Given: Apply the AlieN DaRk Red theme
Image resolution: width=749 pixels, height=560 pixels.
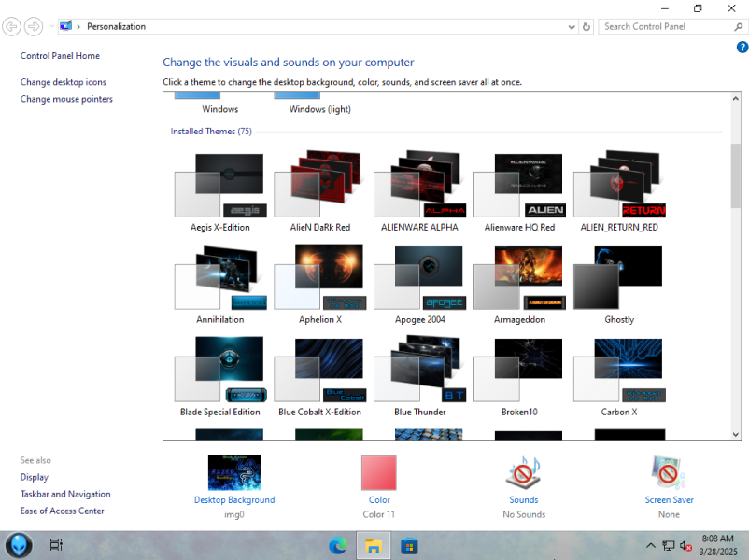Looking at the screenshot, I should pyautogui.click(x=320, y=191).
